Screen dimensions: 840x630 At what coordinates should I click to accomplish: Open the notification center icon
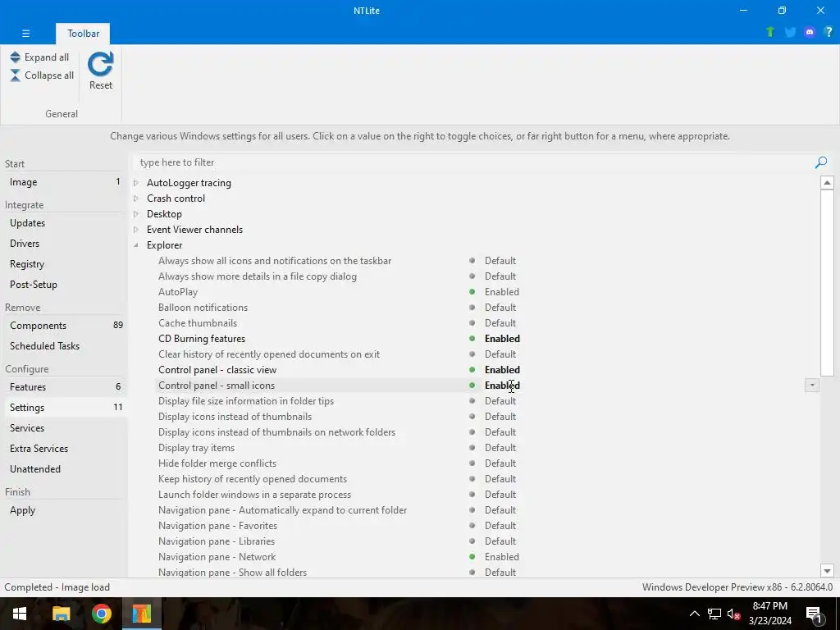point(815,615)
